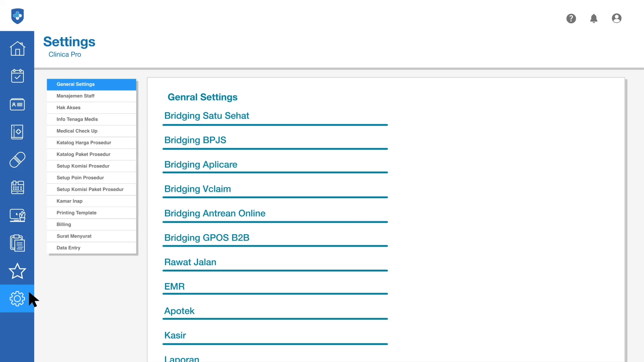The width and height of the screenshot is (644, 362).
Task: Expand the Rawat Jalan section
Action: [x=190, y=262]
